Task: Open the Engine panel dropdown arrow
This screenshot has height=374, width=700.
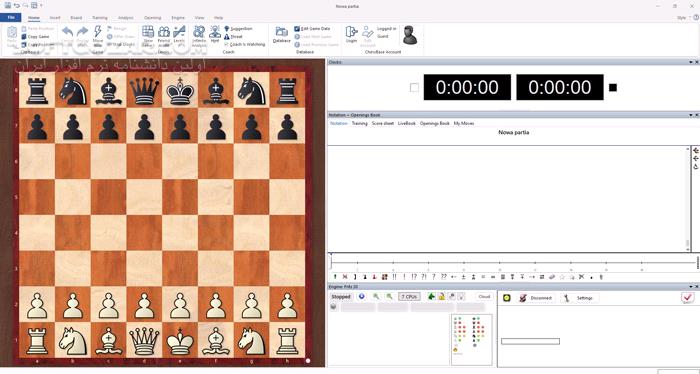Action: tap(691, 286)
